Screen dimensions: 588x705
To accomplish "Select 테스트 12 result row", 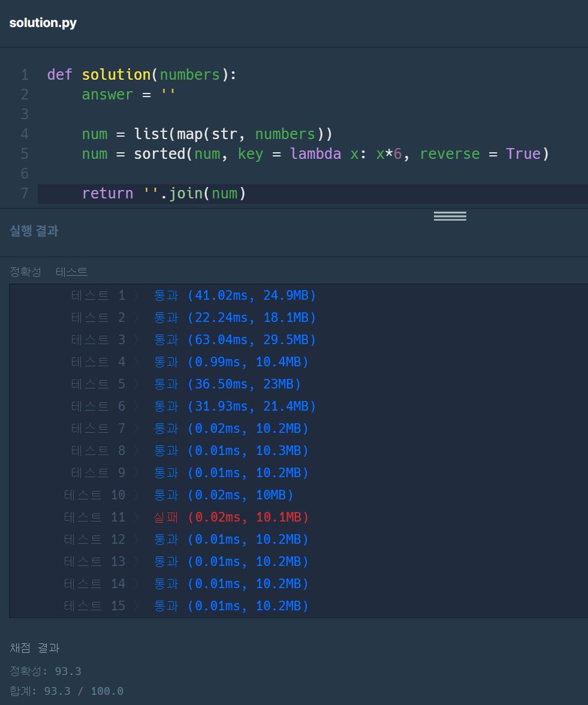I will [186, 539].
